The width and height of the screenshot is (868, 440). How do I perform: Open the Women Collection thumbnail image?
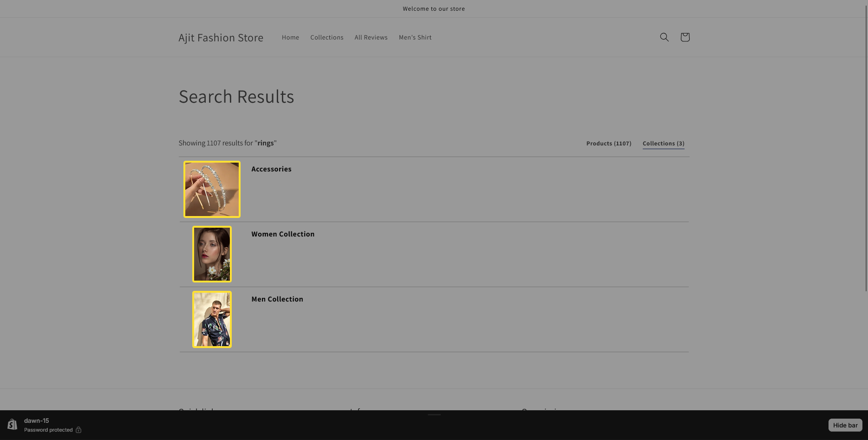tap(212, 254)
